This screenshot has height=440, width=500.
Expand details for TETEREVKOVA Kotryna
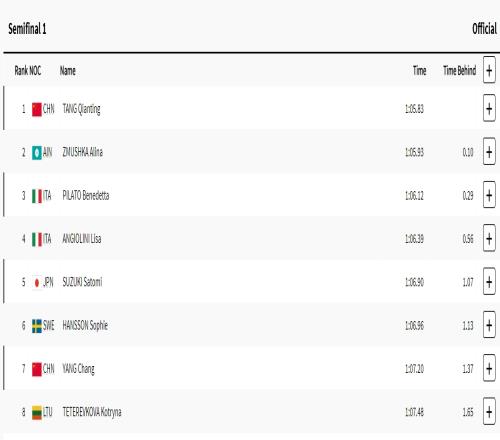[x=489, y=412]
